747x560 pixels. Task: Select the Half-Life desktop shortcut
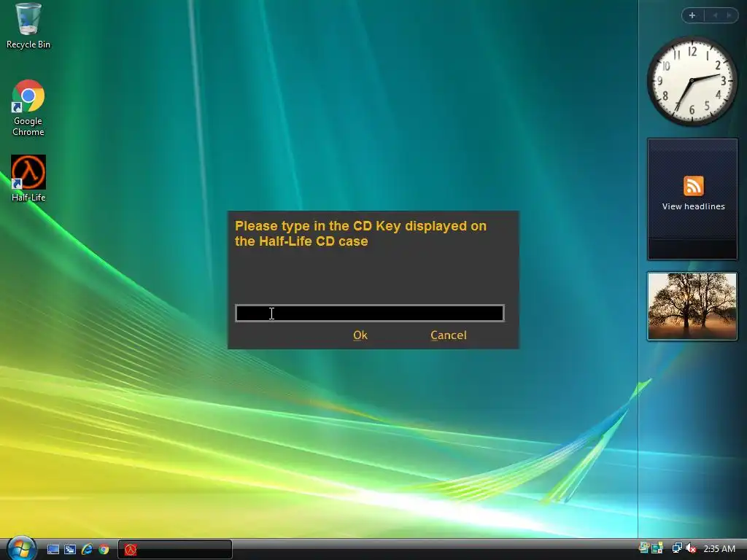(28, 178)
